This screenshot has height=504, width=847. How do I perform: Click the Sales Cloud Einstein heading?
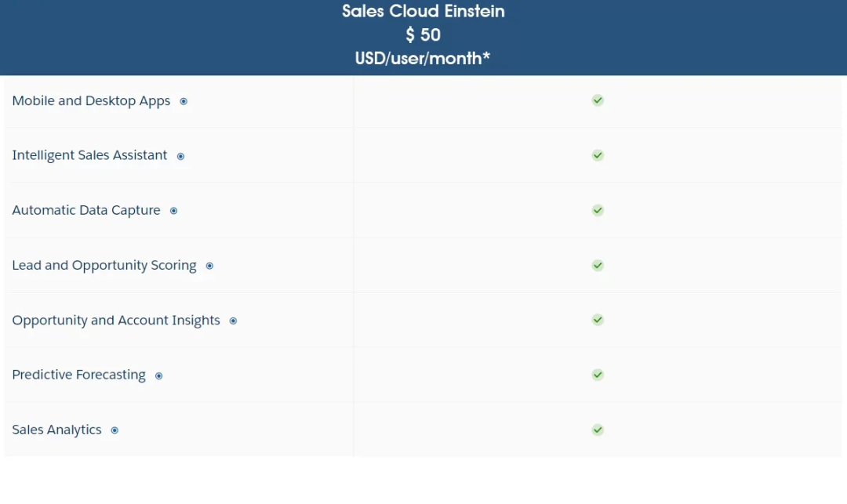423,12
